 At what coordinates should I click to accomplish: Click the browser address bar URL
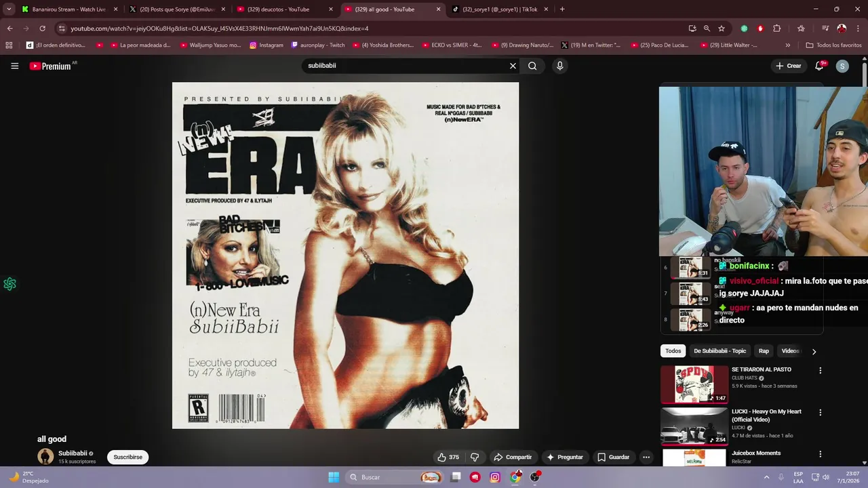click(220, 28)
